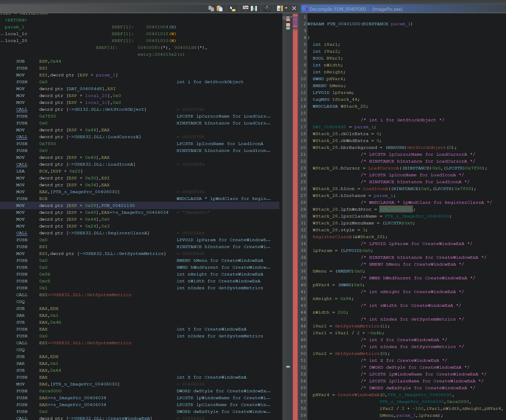506x420 pixels.
Task: Open dropdown arrow beside listing display icon
Action: [286, 8]
